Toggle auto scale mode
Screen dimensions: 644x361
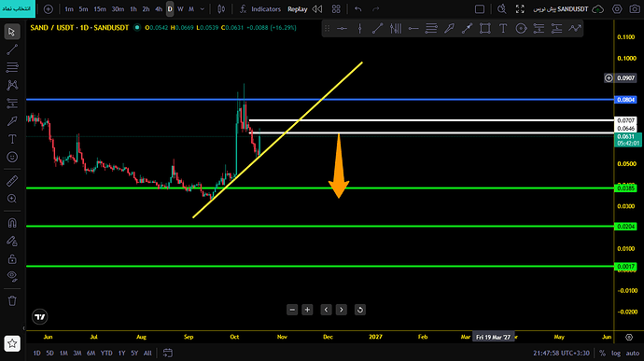click(633, 354)
